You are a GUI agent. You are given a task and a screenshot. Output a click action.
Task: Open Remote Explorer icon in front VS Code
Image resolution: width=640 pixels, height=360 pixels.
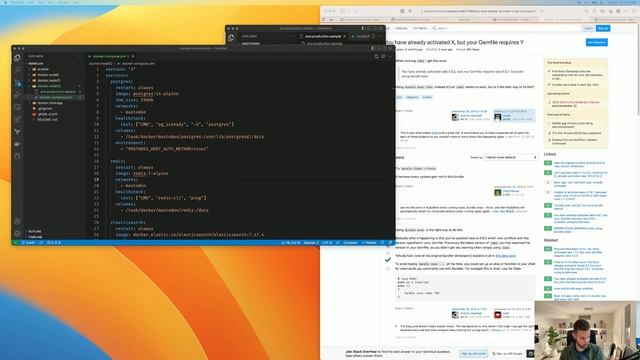click(x=17, y=107)
